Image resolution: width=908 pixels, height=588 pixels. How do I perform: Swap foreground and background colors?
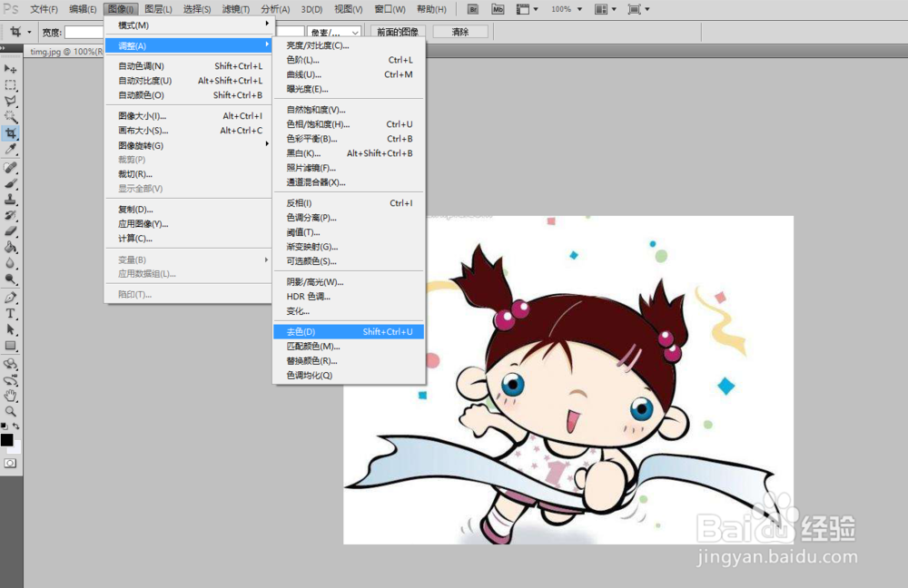[x=16, y=426]
